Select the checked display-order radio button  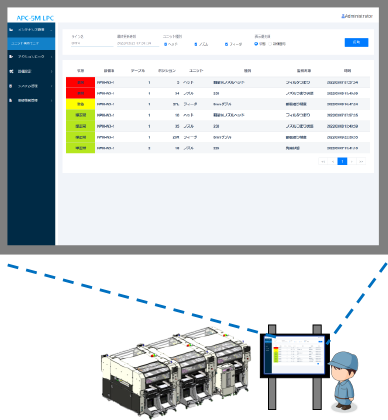click(x=256, y=44)
